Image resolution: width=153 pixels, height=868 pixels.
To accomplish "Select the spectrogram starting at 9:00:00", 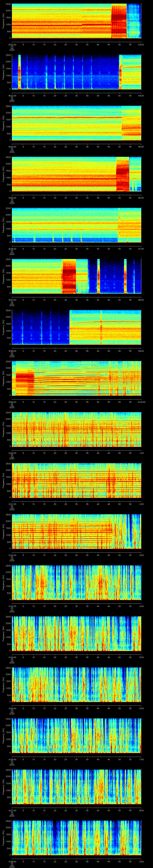I will 76,429.
